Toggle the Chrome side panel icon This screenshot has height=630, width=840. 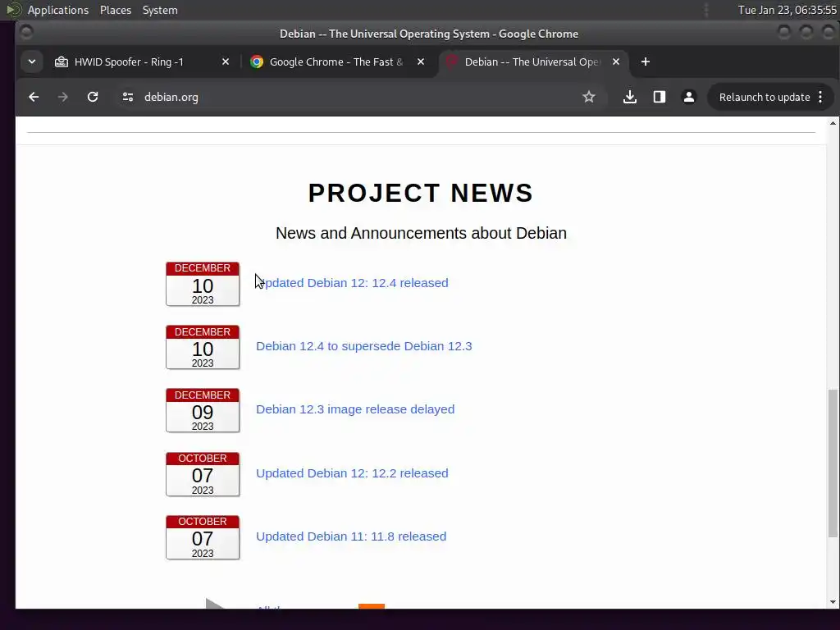(660, 97)
